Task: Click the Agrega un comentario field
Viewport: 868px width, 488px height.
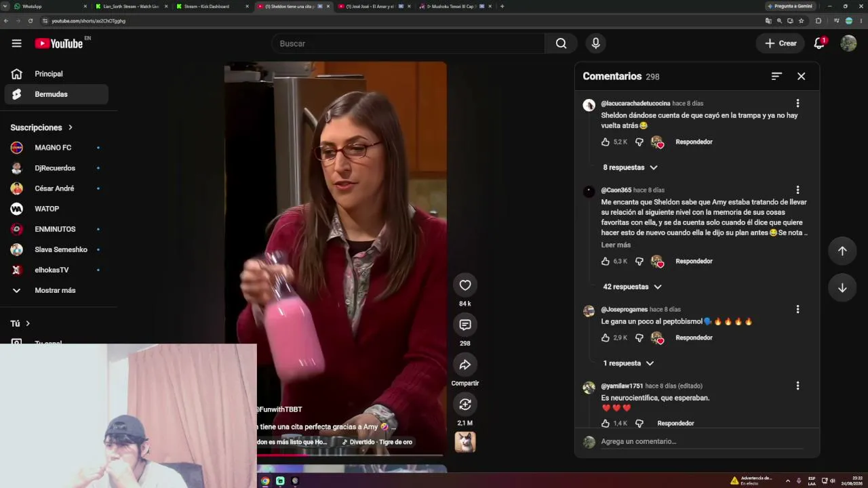Action: tap(702, 441)
